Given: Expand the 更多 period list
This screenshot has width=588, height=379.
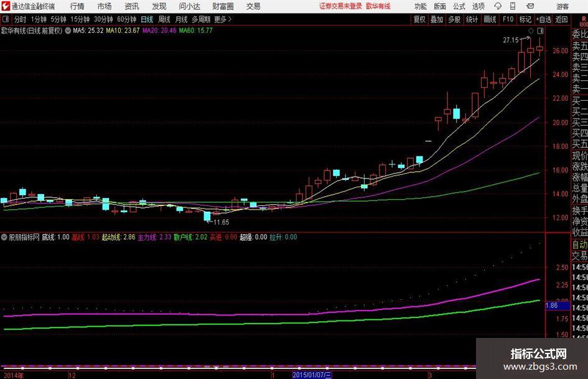Looking at the screenshot, I should coord(223,19).
